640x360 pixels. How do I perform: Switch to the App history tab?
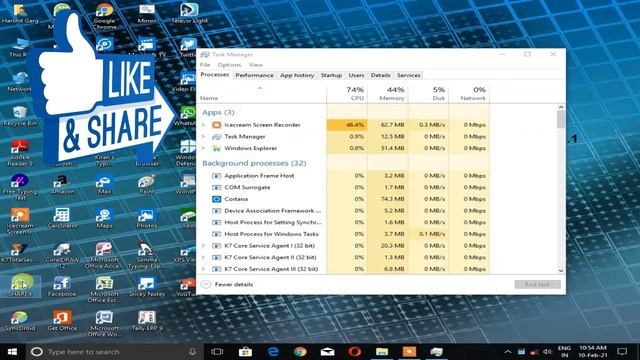point(297,75)
